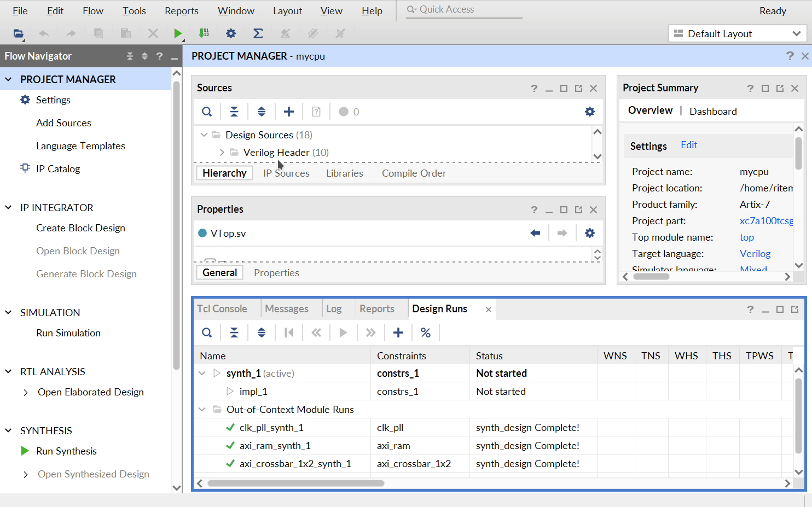Launch runs play icon in Design Runs

[343, 333]
